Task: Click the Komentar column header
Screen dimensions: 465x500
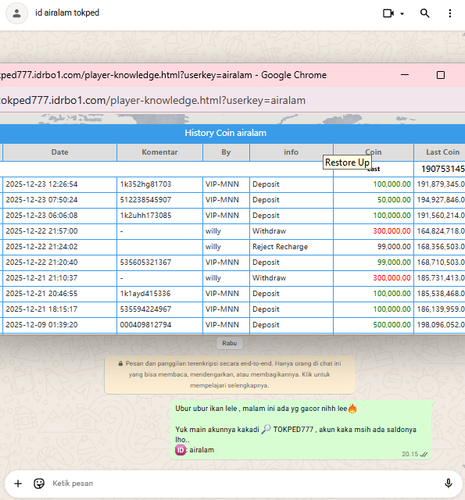Action: pyautogui.click(x=159, y=152)
